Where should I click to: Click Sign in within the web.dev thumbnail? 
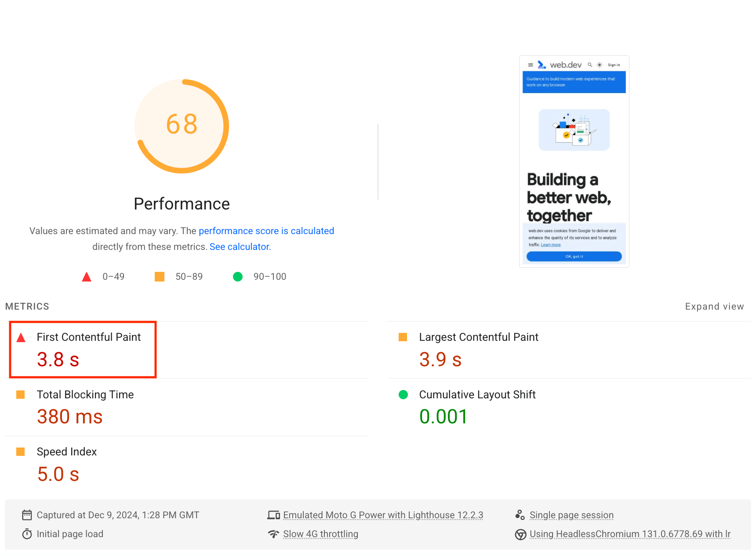pyautogui.click(x=614, y=65)
